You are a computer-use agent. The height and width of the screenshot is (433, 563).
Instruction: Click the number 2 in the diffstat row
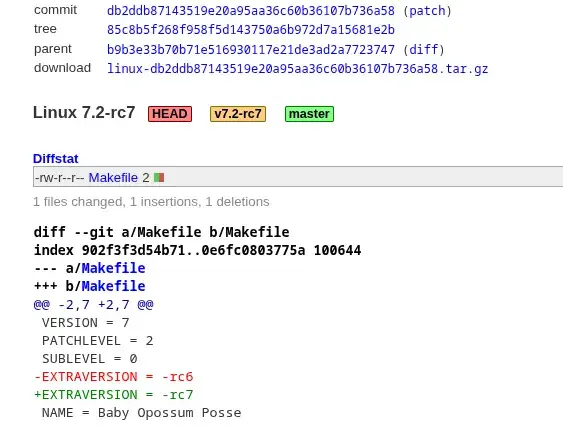(x=146, y=177)
